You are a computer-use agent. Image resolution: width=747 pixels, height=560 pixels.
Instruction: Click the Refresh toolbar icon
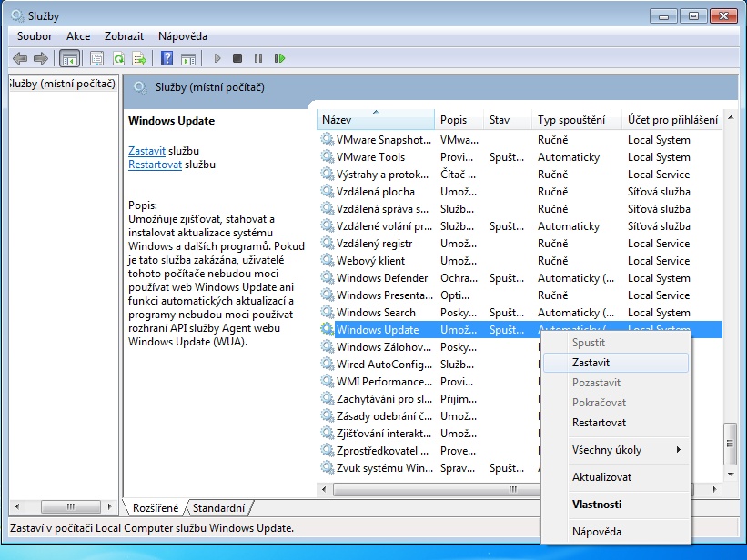[118, 58]
